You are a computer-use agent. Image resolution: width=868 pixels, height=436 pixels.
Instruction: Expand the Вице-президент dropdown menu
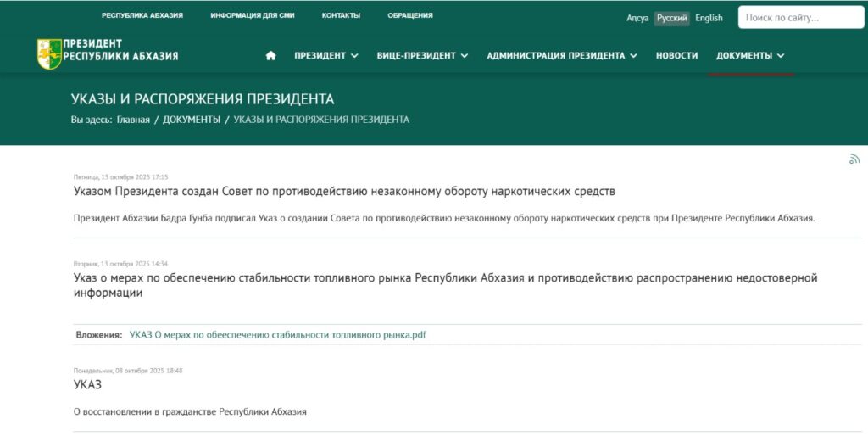click(422, 56)
